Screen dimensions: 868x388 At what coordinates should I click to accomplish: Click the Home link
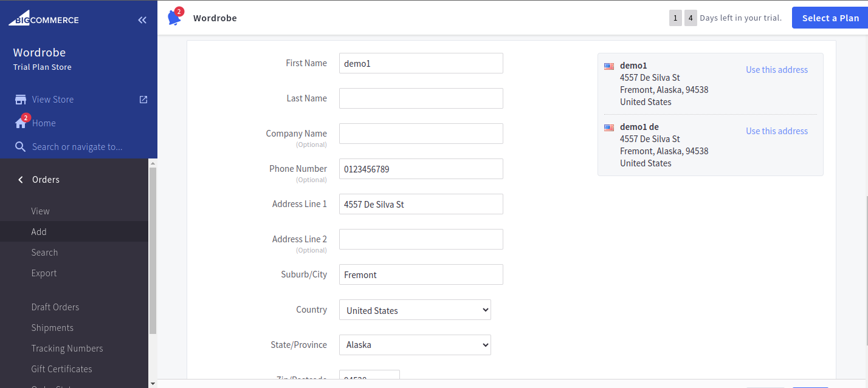coord(44,123)
